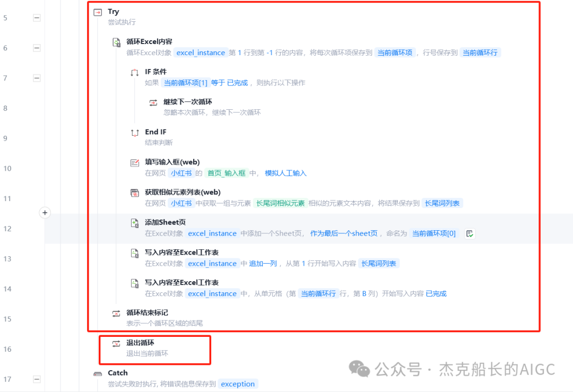The height and width of the screenshot is (392, 573).
Task: Click the 模拟人工输入 option text
Action: pyautogui.click(x=285, y=173)
